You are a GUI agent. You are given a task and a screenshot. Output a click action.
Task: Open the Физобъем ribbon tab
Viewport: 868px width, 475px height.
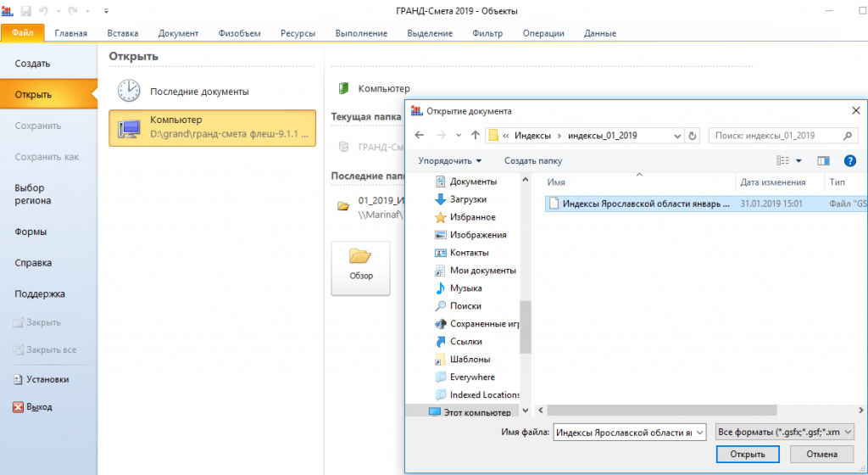tap(239, 33)
